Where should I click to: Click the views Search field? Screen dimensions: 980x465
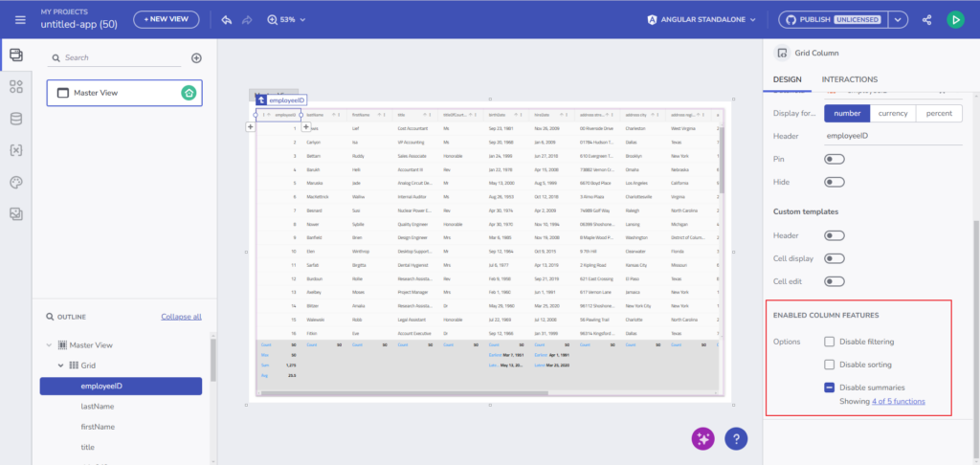pyautogui.click(x=113, y=57)
